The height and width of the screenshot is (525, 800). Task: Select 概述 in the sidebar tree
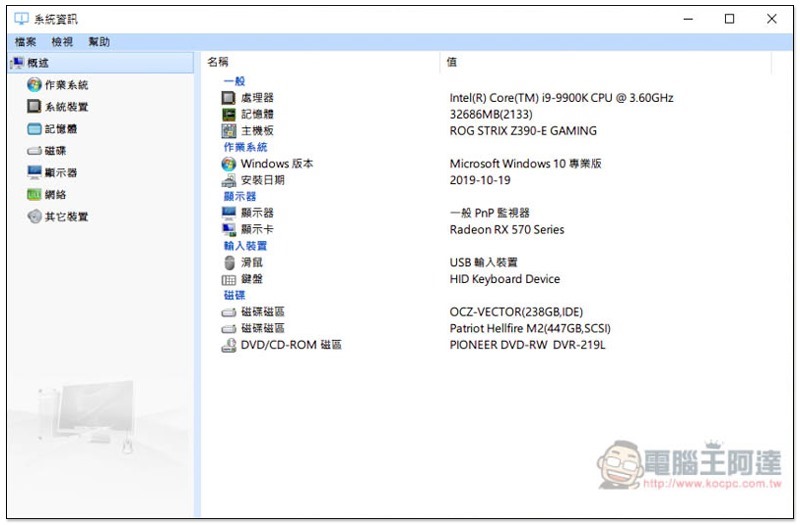pyautogui.click(x=101, y=63)
